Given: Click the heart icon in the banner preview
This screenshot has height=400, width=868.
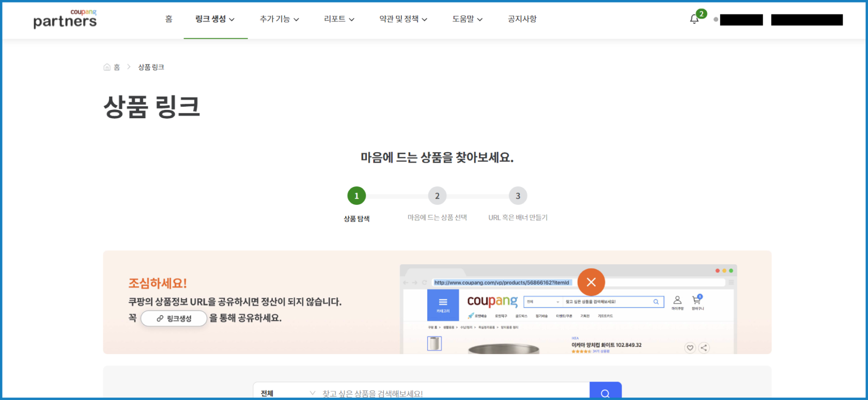Looking at the screenshot, I should pyautogui.click(x=690, y=348).
